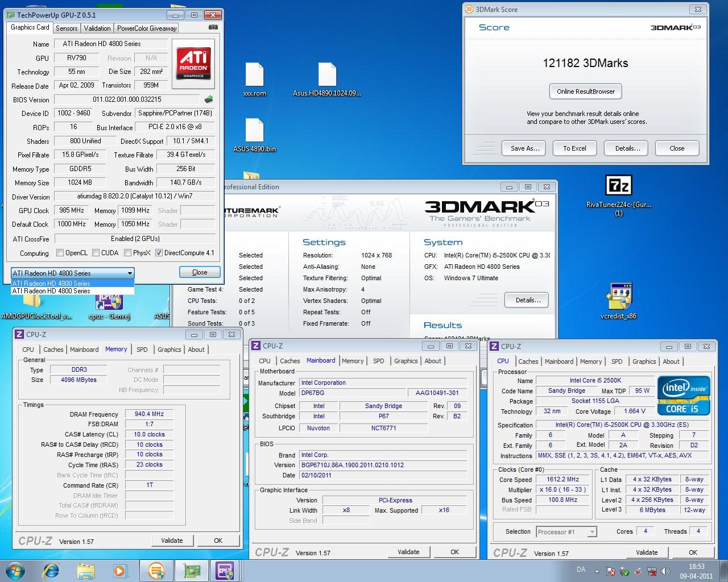Image resolution: width=728 pixels, height=582 pixels.
Task: Click the BIOS save chip icon in GPU-Z
Action: pos(209,99)
